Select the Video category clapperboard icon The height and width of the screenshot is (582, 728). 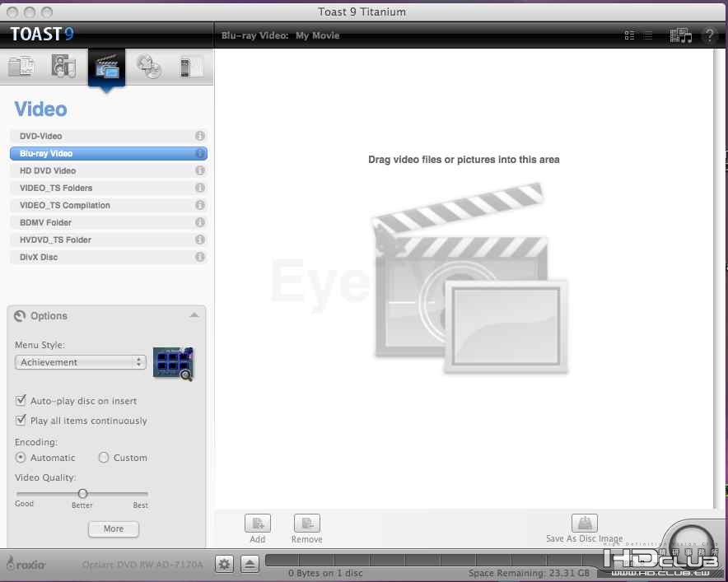[107, 68]
